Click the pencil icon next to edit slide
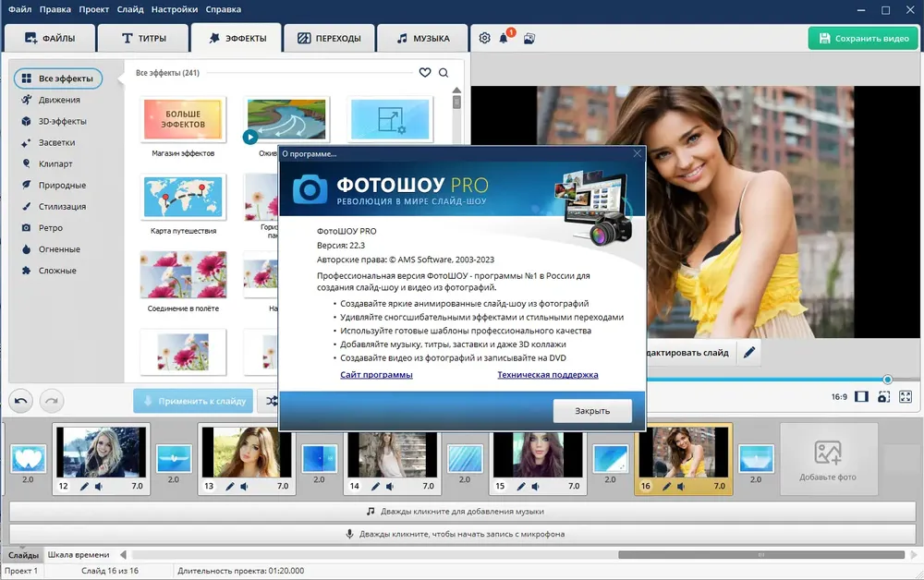 click(x=749, y=353)
